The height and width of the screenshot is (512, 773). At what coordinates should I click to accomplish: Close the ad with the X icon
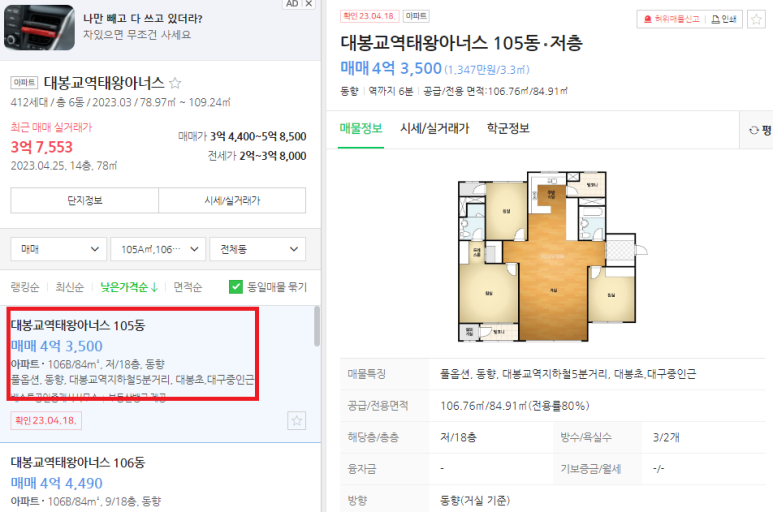[x=309, y=4]
